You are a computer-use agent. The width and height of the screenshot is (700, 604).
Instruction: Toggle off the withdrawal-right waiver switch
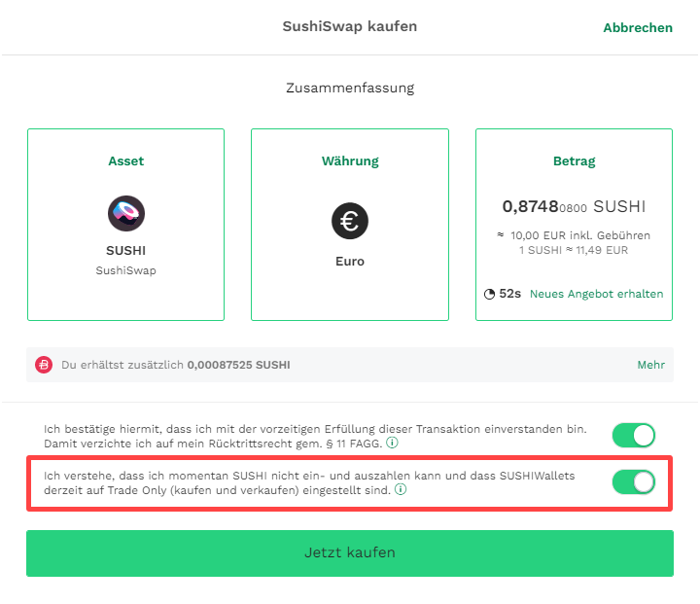click(634, 435)
